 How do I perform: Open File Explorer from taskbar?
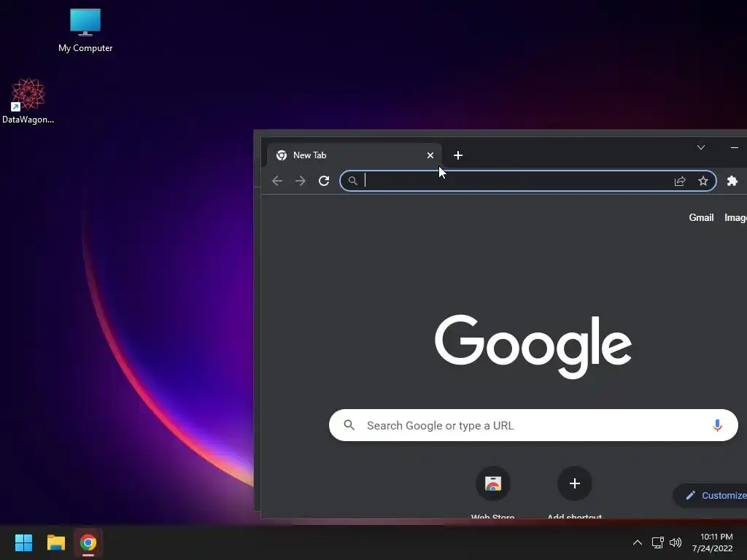[55, 542]
